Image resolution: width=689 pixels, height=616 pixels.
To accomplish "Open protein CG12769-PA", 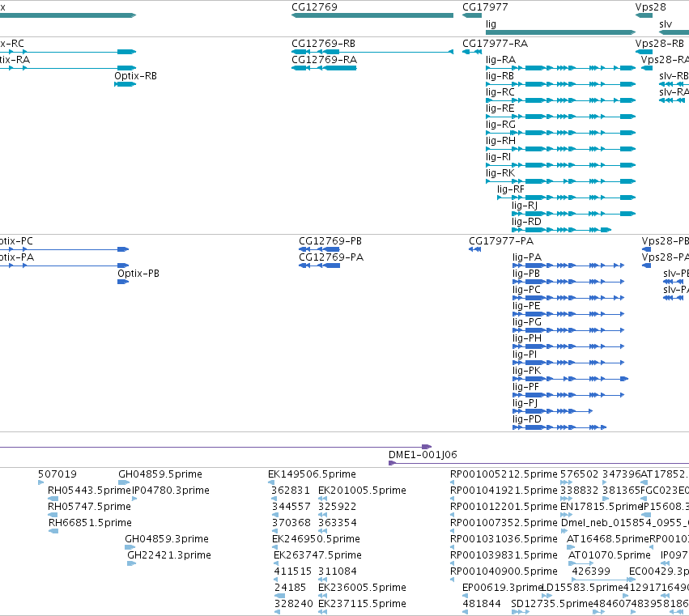I will click(x=331, y=257).
